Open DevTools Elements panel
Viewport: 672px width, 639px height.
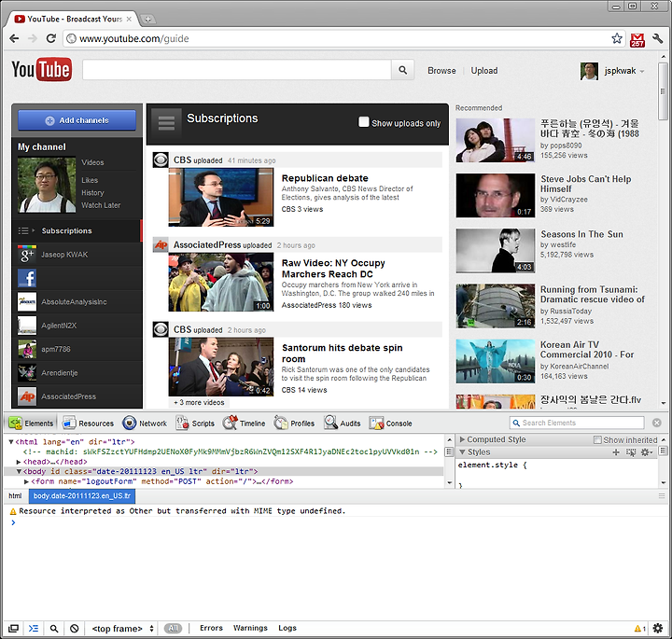point(32,424)
